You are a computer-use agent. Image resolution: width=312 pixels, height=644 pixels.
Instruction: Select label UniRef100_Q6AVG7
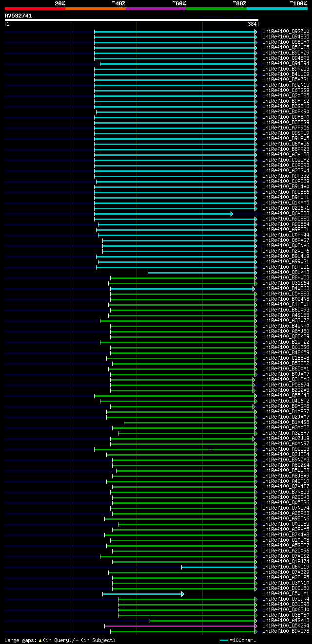tap(286, 240)
